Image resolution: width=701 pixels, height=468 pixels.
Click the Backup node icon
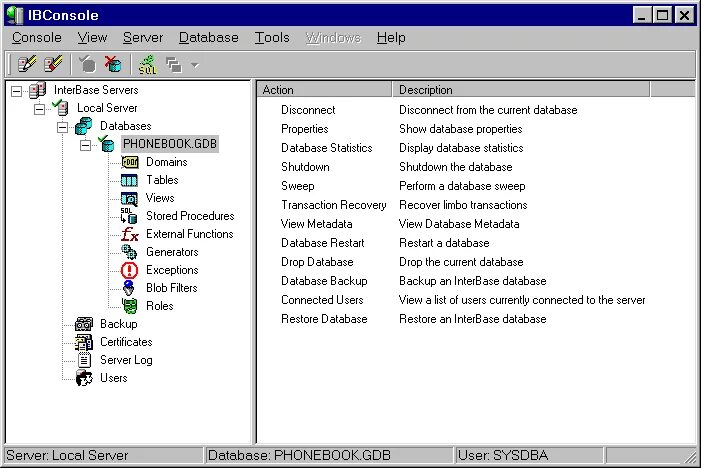(x=84, y=324)
